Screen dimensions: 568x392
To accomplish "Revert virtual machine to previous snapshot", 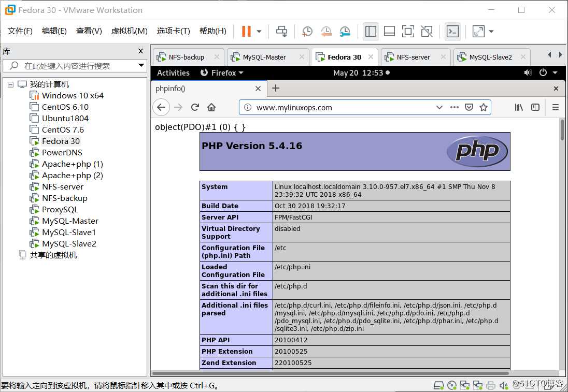I will 326,31.
